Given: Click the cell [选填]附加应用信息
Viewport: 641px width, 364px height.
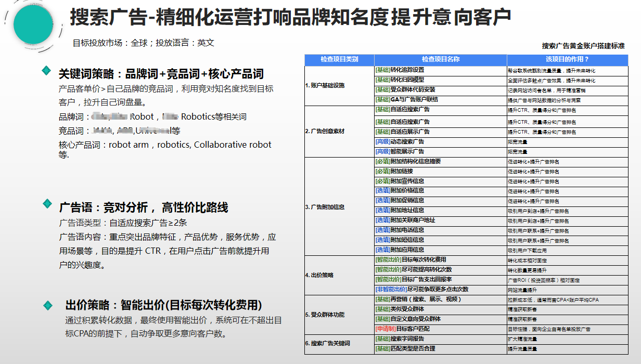Looking at the screenshot, I should pos(441,250).
